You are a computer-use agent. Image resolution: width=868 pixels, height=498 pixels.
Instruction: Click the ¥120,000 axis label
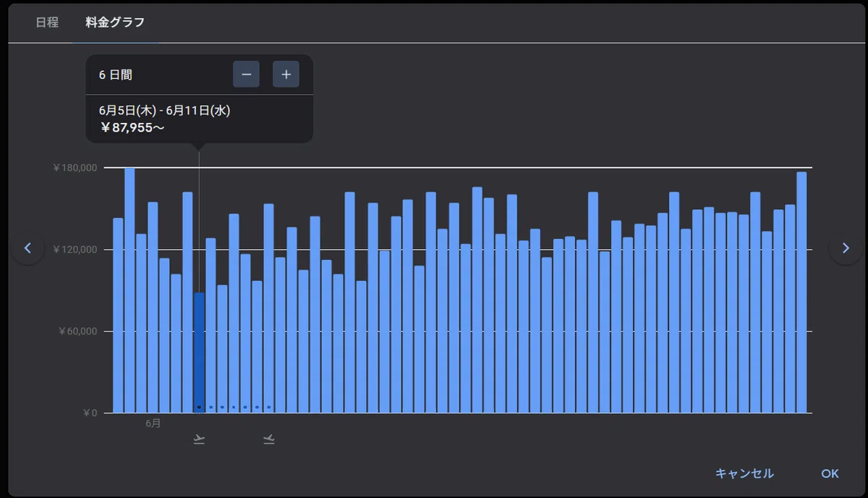[x=75, y=250]
